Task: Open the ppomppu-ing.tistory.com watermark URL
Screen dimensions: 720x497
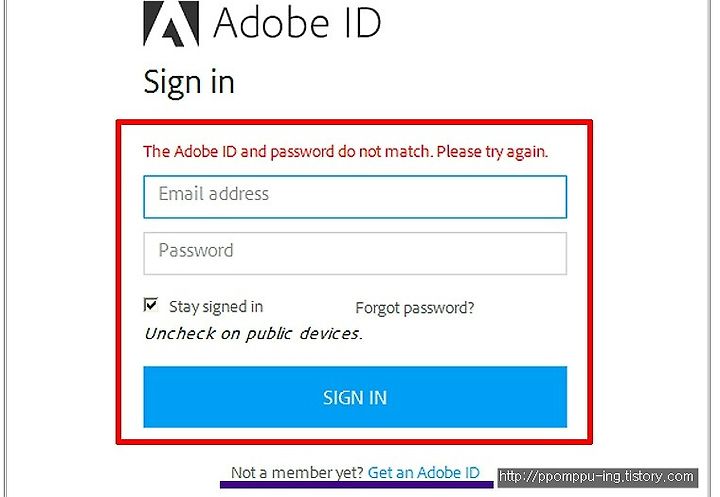Action: coord(597,477)
